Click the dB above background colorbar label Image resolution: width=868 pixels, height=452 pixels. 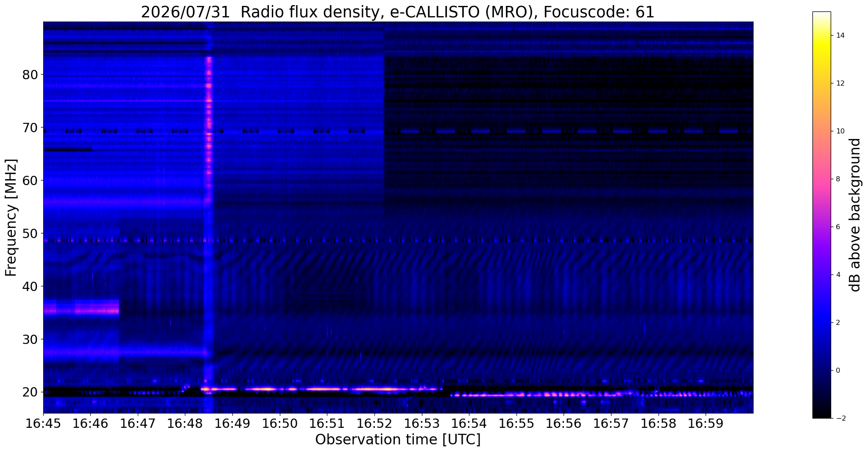(855, 215)
